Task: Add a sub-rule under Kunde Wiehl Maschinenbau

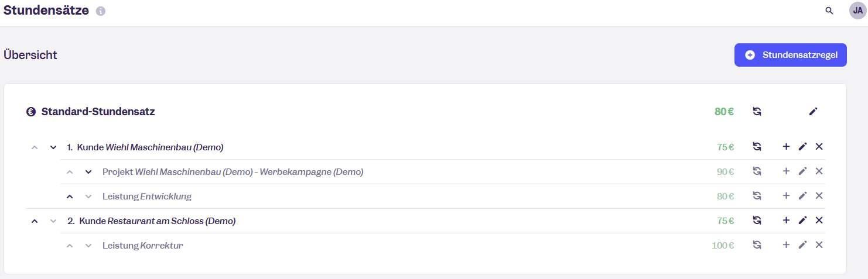Action: point(786,146)
